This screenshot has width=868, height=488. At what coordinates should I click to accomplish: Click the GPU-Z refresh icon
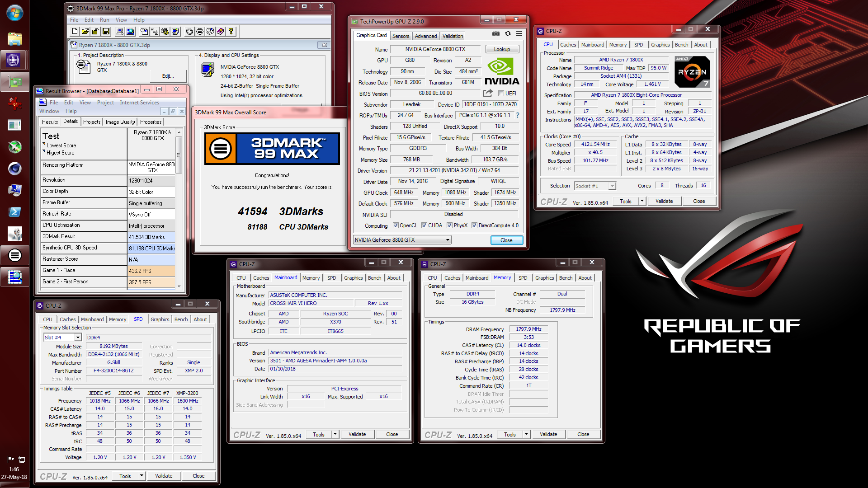(x=508, y=33)
